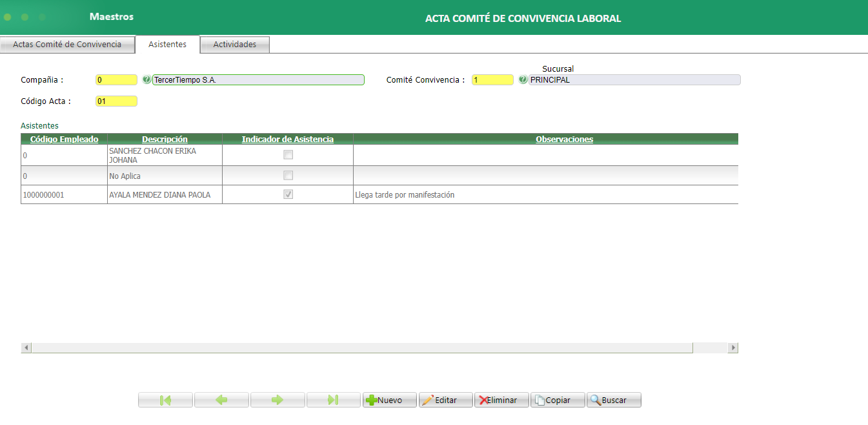The height and width of the screenshot is (425, 868).
Task: Click the Buscar search button
Action: [614, 400]
